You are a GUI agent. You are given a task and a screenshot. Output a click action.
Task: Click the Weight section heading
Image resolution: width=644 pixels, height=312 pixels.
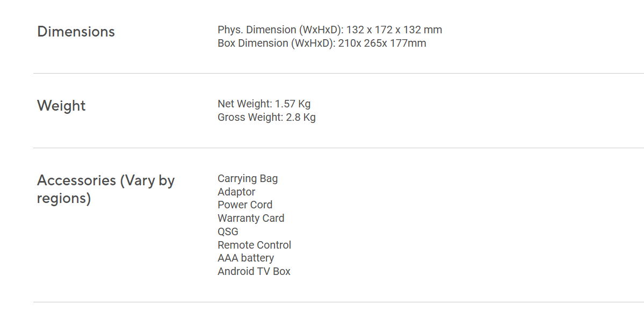[x=62, y=106]
